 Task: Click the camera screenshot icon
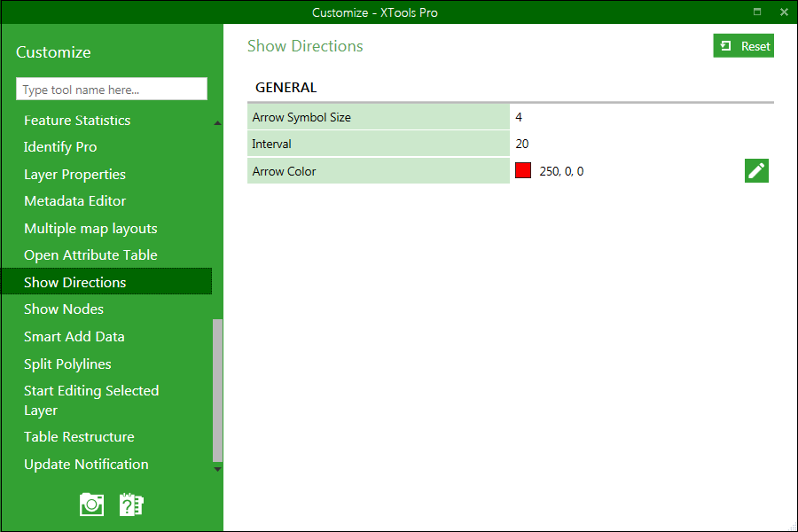pos(91,505)
